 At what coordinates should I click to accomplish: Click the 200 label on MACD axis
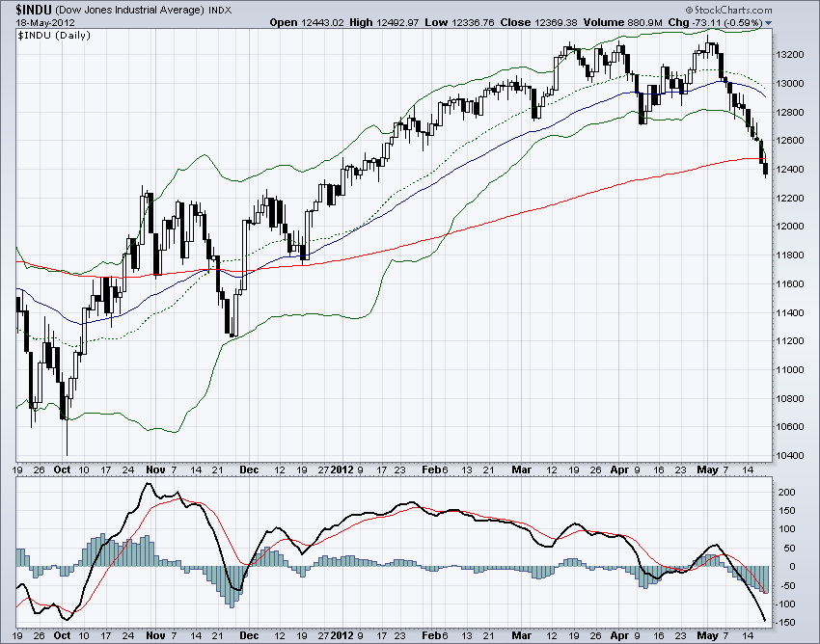[786, 493]
